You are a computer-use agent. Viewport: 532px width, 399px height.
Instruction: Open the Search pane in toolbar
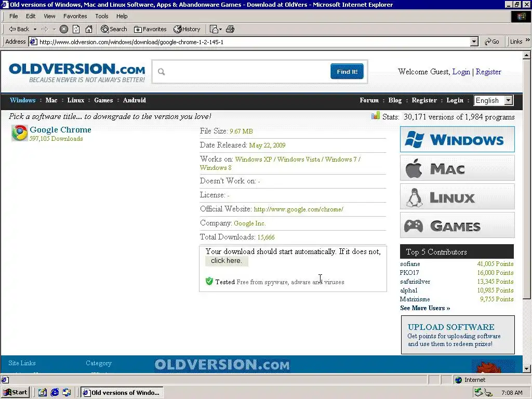click(x=114, y=29)
